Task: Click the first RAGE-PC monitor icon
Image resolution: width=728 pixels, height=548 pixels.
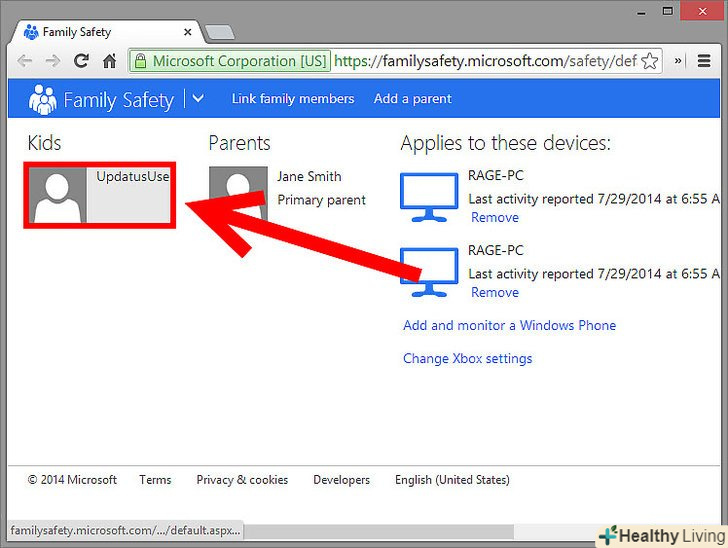Action: pos(429,195)
